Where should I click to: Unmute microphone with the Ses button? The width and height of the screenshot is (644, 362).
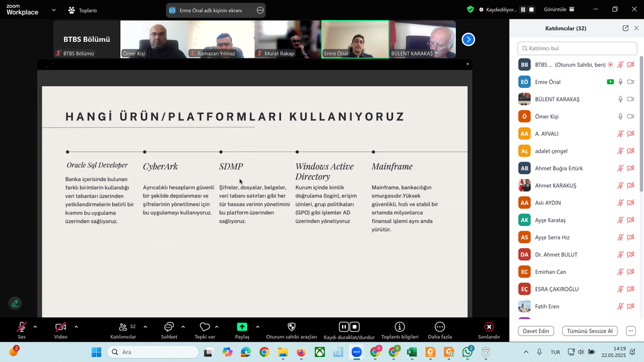(21, 327)
